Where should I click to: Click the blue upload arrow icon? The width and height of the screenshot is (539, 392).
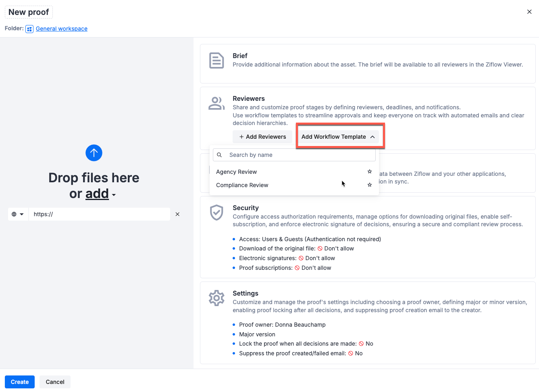click(x=94, y=153)
